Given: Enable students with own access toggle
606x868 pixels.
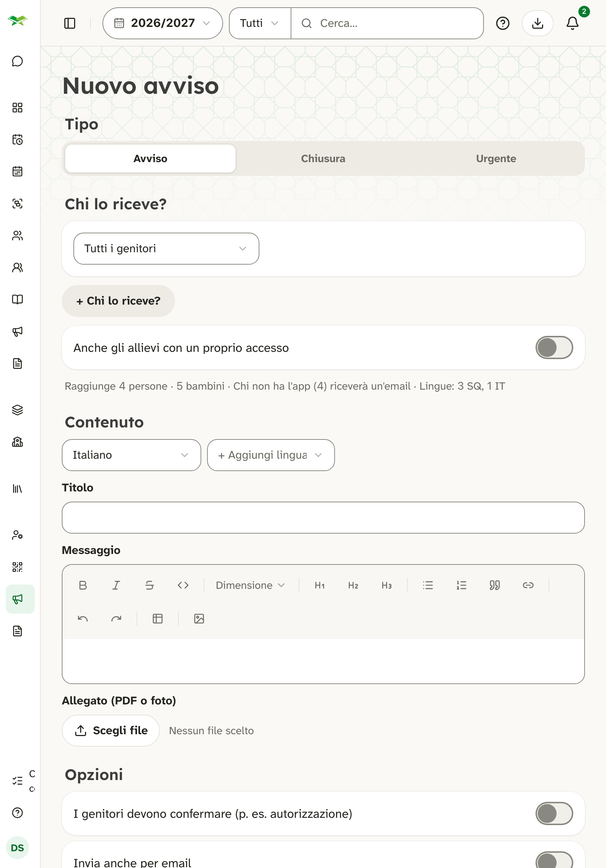Looking at the screenshot, I should click(x=554, y=347).
